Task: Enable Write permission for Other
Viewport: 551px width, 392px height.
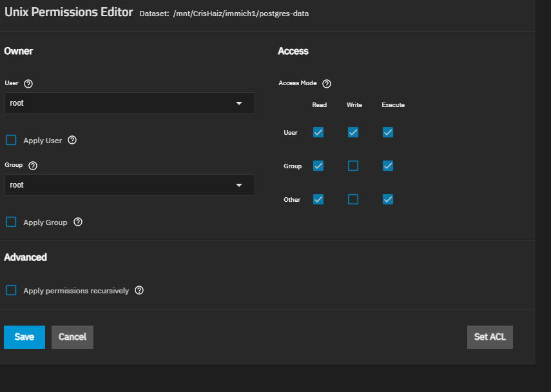Action: point(353,199)
